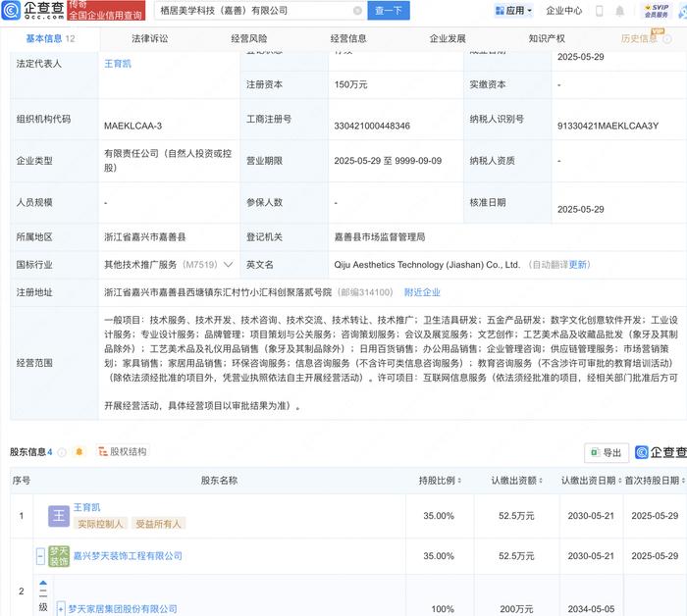
Task: Click the 查一下 search button
Action: click(389, 11)
